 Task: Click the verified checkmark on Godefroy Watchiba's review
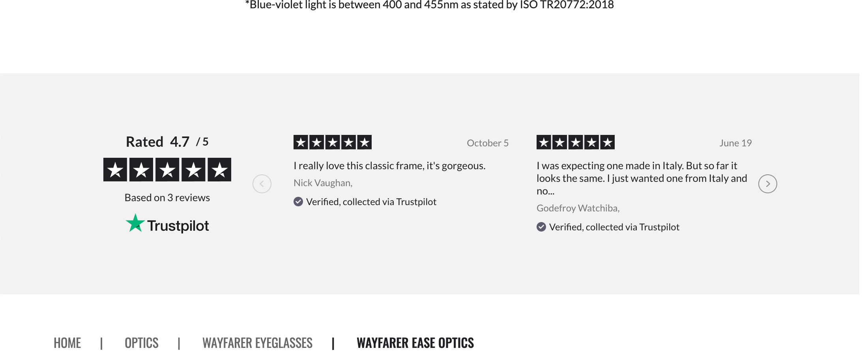[541, 227]
